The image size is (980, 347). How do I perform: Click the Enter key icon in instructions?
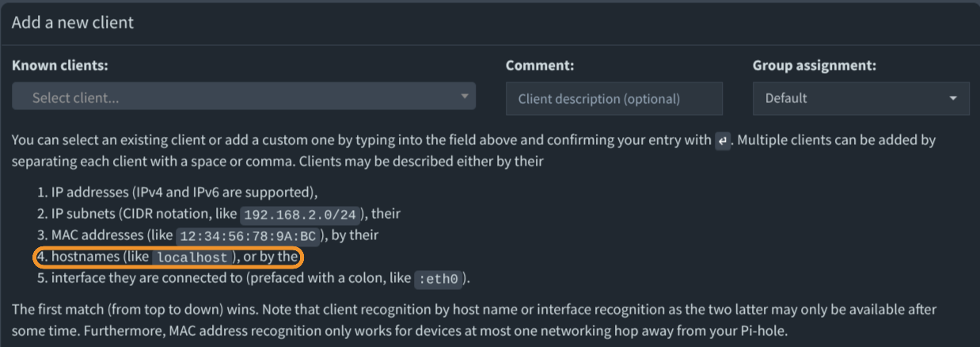tap(722, 141)
